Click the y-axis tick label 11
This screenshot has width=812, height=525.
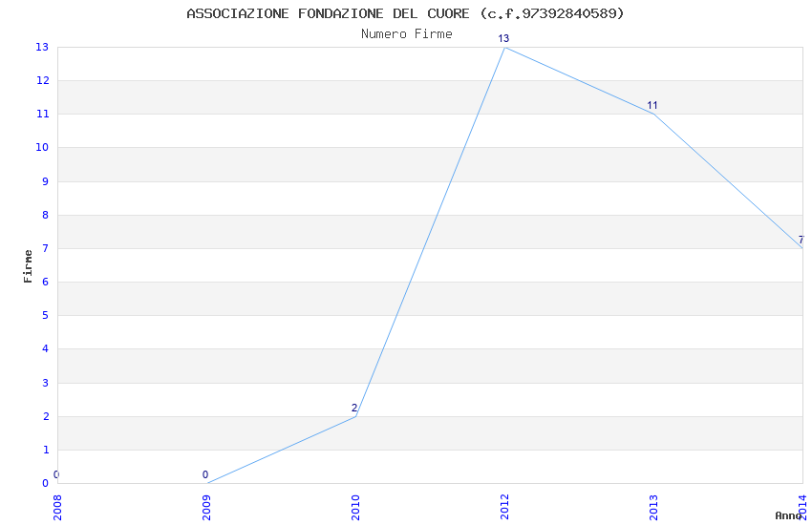point(42,115)
